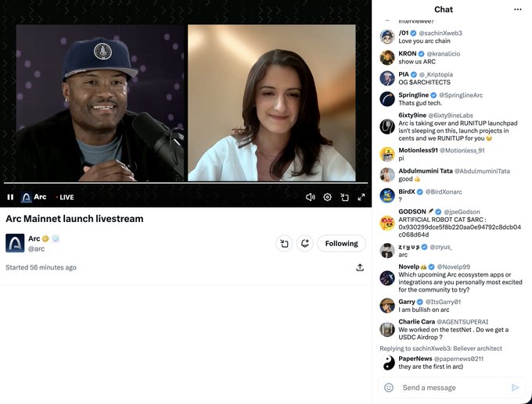Open chat options three-dot menu
The height and width of the screenshot is (404, 532).
pos(518,9)
